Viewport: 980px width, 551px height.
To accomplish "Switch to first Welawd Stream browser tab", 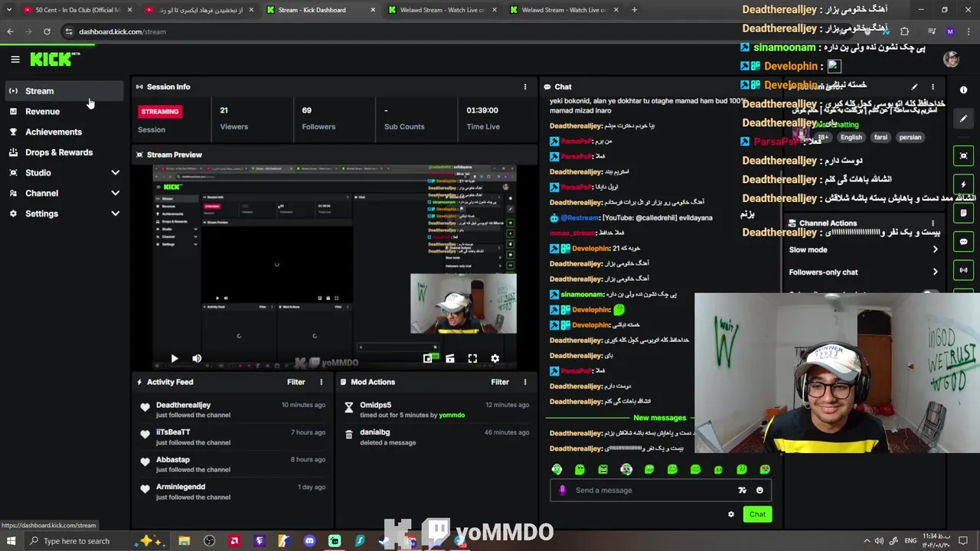I will pos(444,10).
